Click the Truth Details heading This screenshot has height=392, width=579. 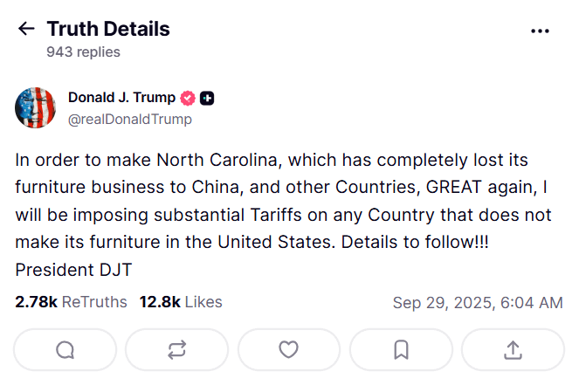coord(108,29)
